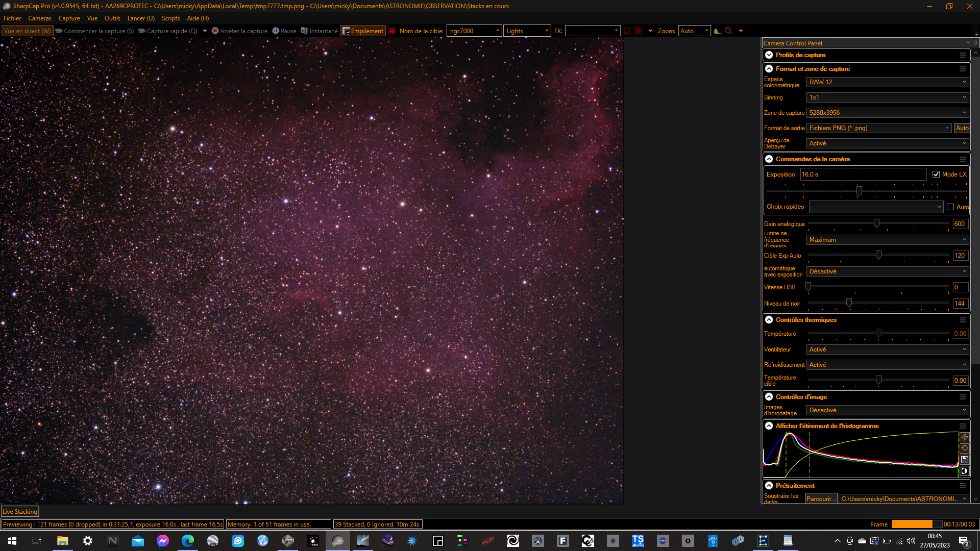Switch to the Live Stacking tab
This screenshot has height=551, width=980.
pos(20,512)
